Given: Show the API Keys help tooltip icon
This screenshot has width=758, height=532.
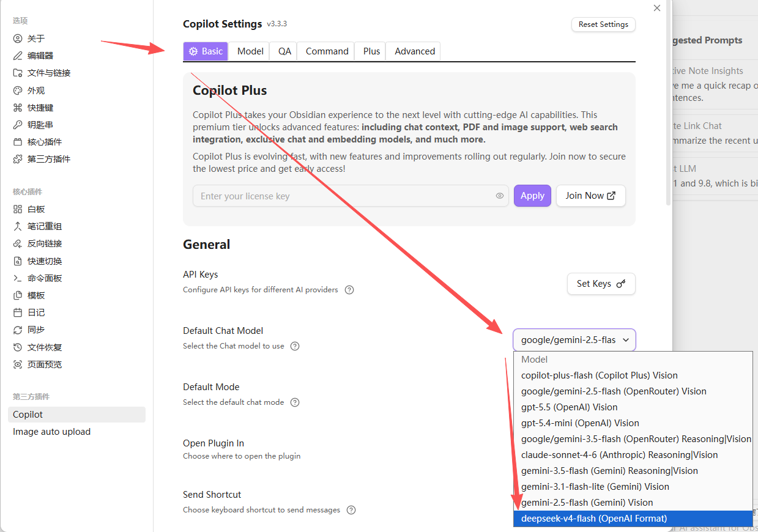Looking at the screenshot, I should (349, 290).
